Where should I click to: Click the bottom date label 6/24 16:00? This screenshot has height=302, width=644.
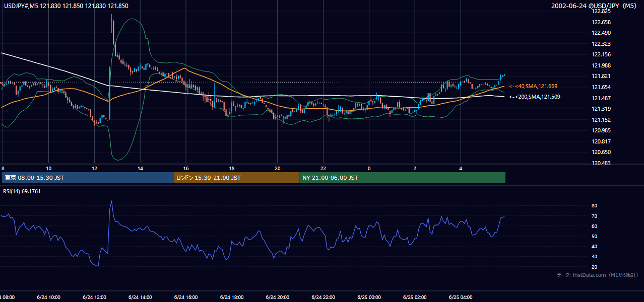[186, 297]
